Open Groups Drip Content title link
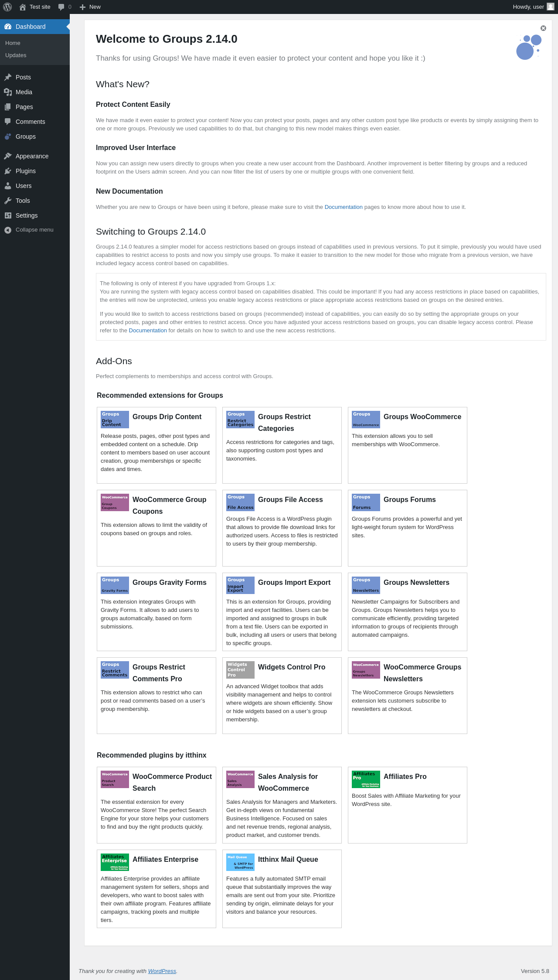 point(167,417)
